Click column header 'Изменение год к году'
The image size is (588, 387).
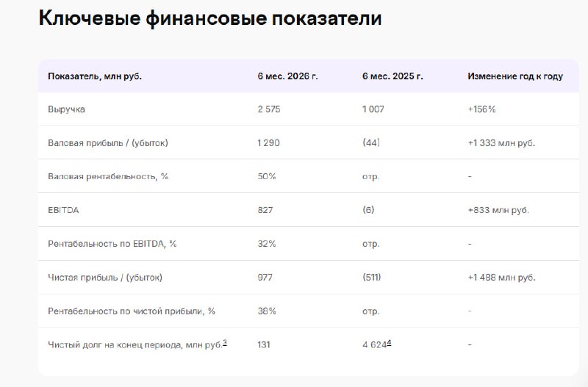515,76
